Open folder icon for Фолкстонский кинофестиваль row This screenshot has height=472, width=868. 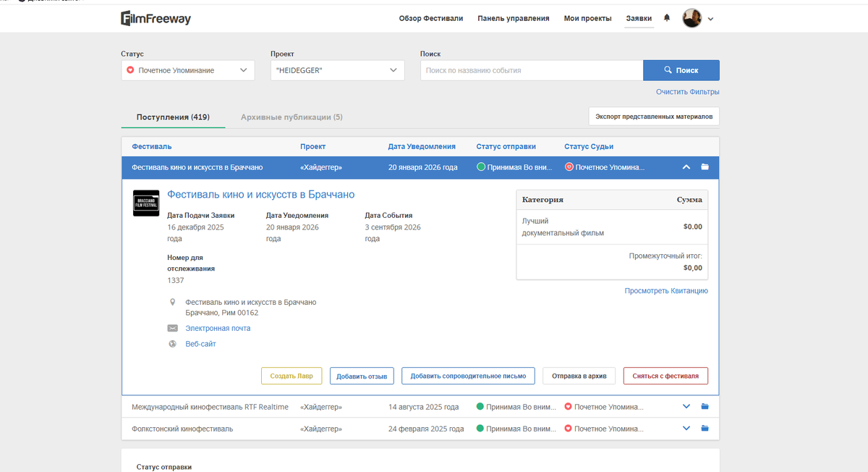click(705, 429)
